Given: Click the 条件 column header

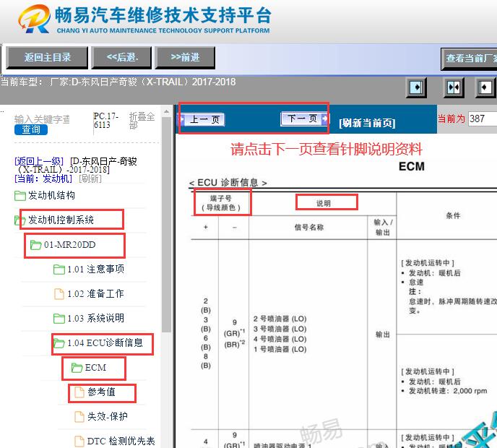Looking at the screenshot, I should pos(453,215).
